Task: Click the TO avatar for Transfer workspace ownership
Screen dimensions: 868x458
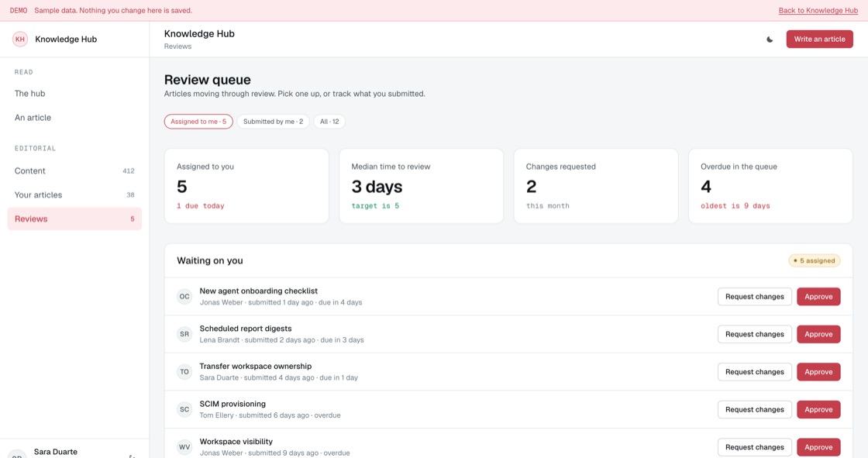Action: point(184,372)
